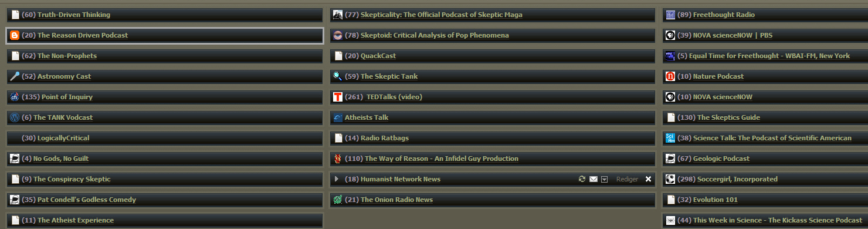Expand the Humanist Network News widget triangle
The width and height of the screenshot is (868, 229).
point(337,179)
